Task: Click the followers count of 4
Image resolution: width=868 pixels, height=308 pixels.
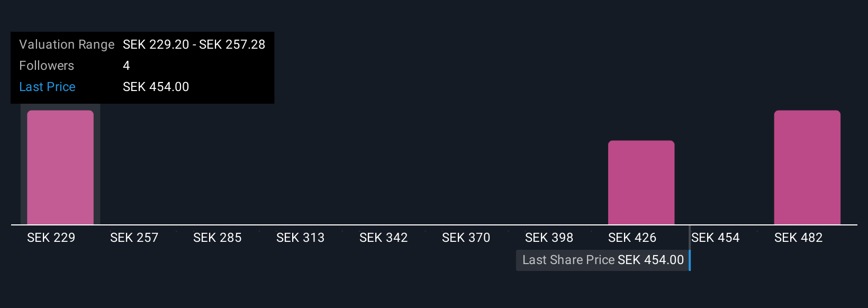Action: coord(126,66)
